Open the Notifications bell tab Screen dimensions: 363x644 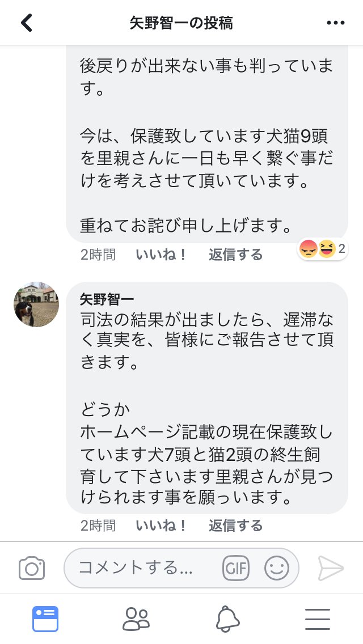pos(227,618)
